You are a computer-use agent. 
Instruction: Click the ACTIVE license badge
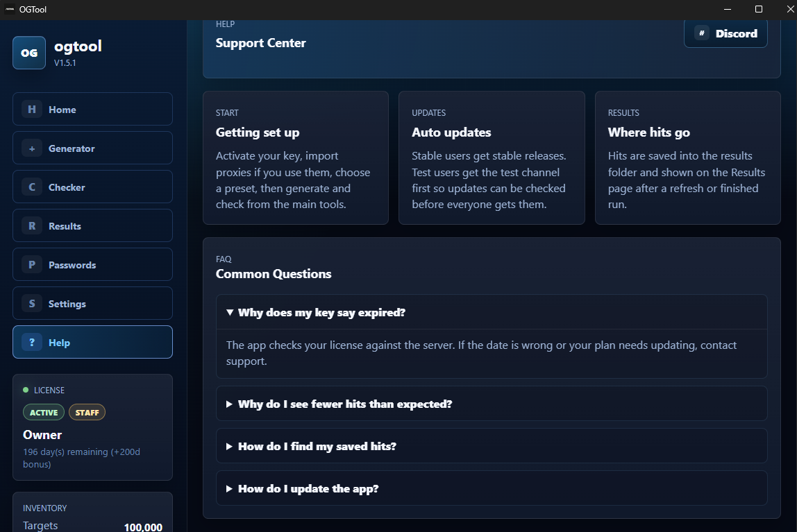44,412
